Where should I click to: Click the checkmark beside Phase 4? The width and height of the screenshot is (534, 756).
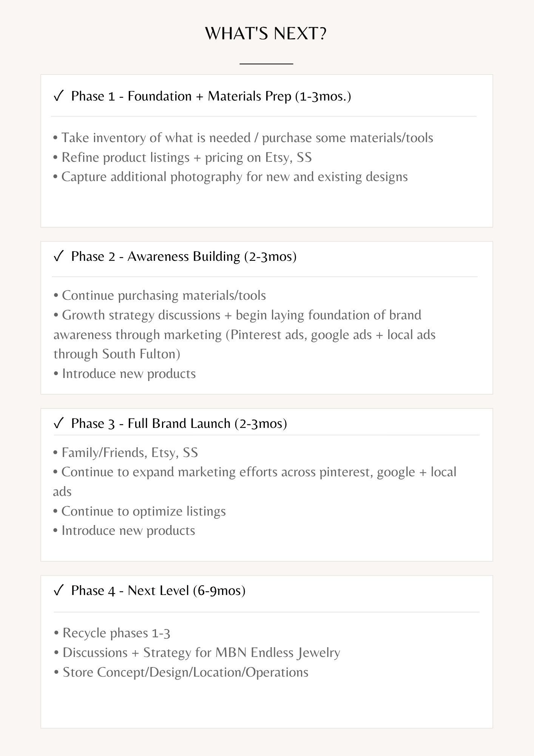pos(59,590)
